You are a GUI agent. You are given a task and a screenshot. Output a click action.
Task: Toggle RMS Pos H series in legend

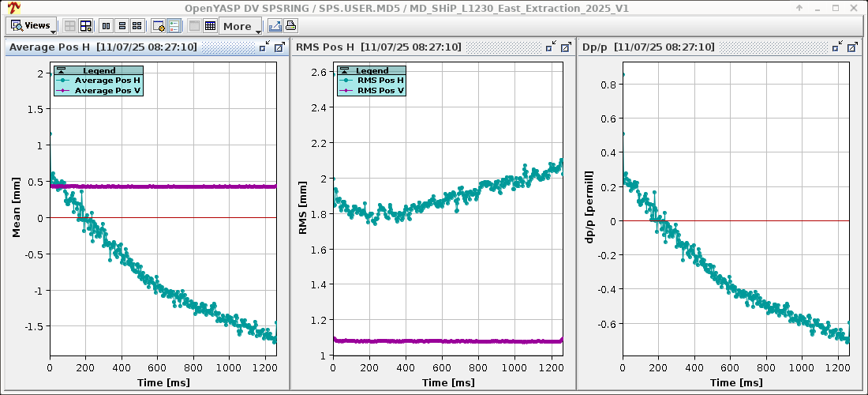(x=380, y=81)
